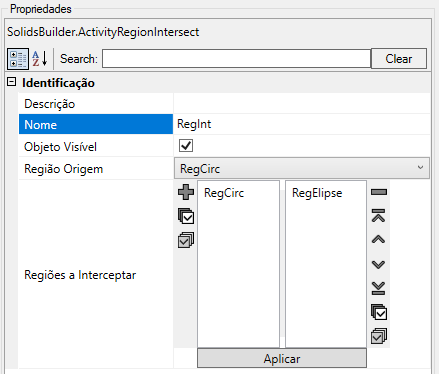The width and height of the screenshot is (439, 374).
Task: Remove region with the minus icon
Action: [379, 192]
